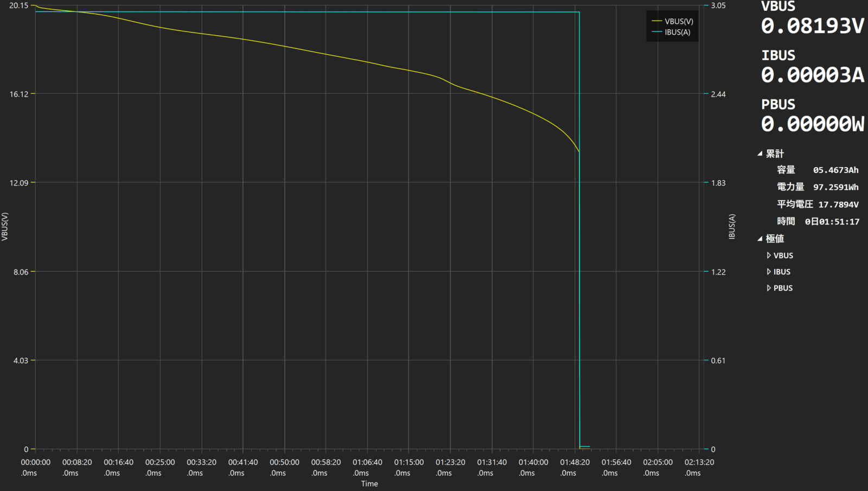Click the vertical IBUS(A) right axis title
The image size is (868, 491).
pyautogui.click(x=732, y=226)
